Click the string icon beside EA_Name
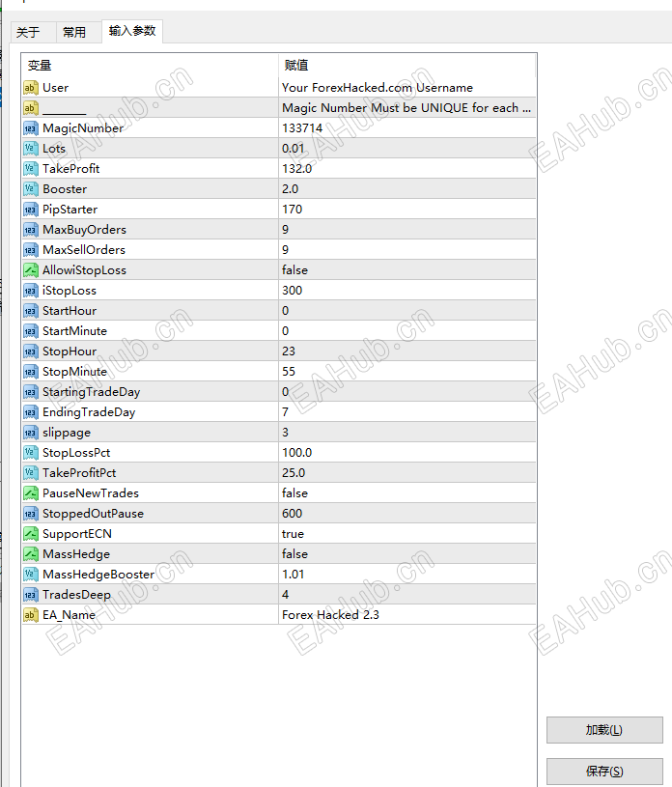The image size is (672, 787). point(31,615)
